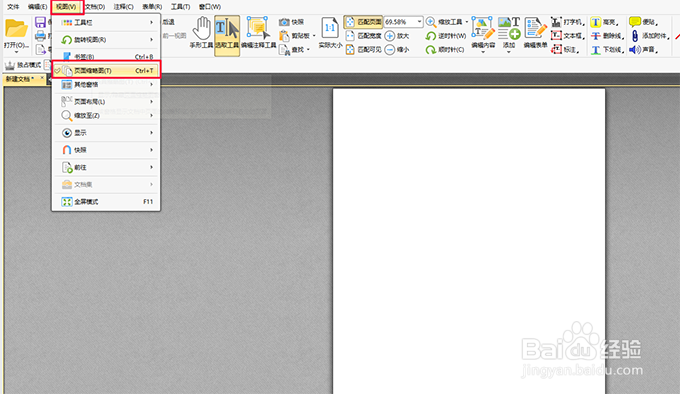Open the Edit (编辑) menu
Viewport: 680px width, 394px height.
point(38,7)
